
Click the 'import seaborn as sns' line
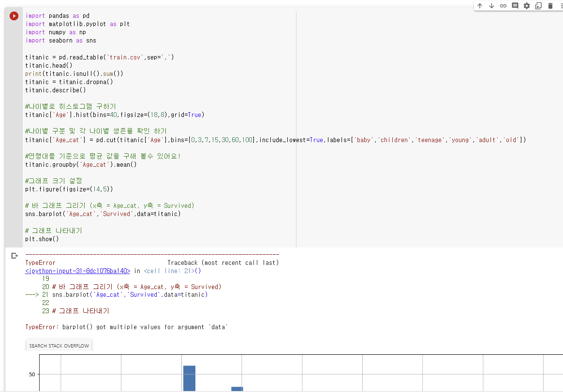60,41
